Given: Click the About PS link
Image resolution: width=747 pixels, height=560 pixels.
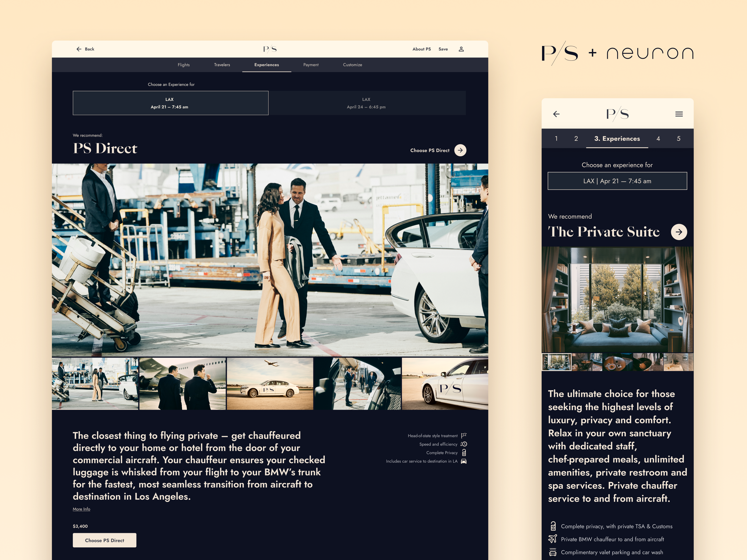Looking at the screenshot, I should (x=421, y=49).
